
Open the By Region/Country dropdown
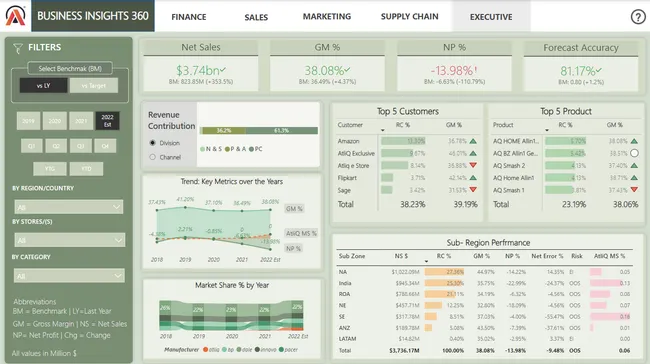69,207
